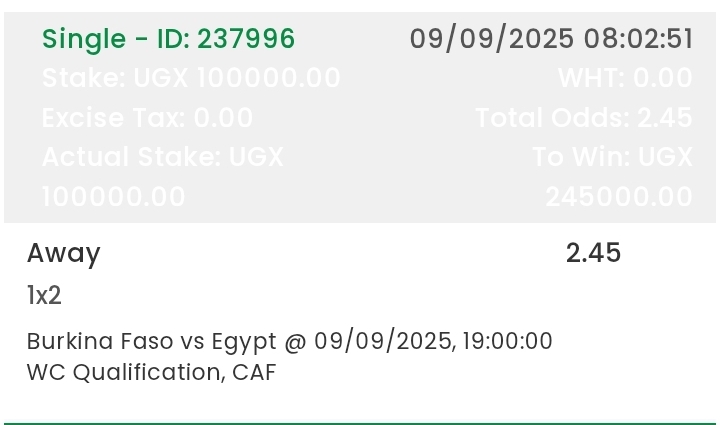Click the selection odds 2.45
This screenshot has width=720, height=425.
tap(593, 253)
